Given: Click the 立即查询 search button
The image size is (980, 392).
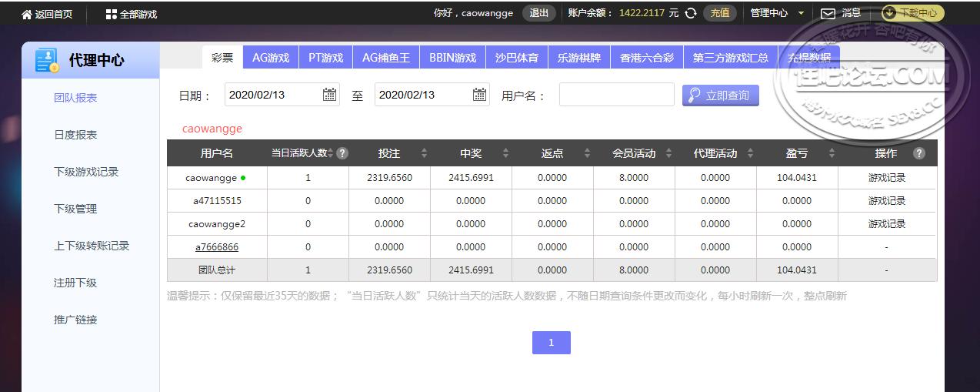Looking at the screenshot, I should (x=720, y=95).
